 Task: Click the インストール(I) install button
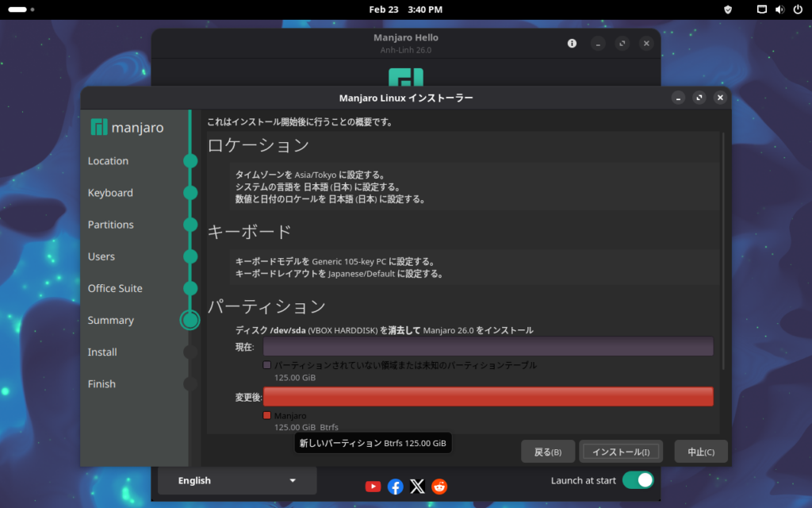coord(621,452)
